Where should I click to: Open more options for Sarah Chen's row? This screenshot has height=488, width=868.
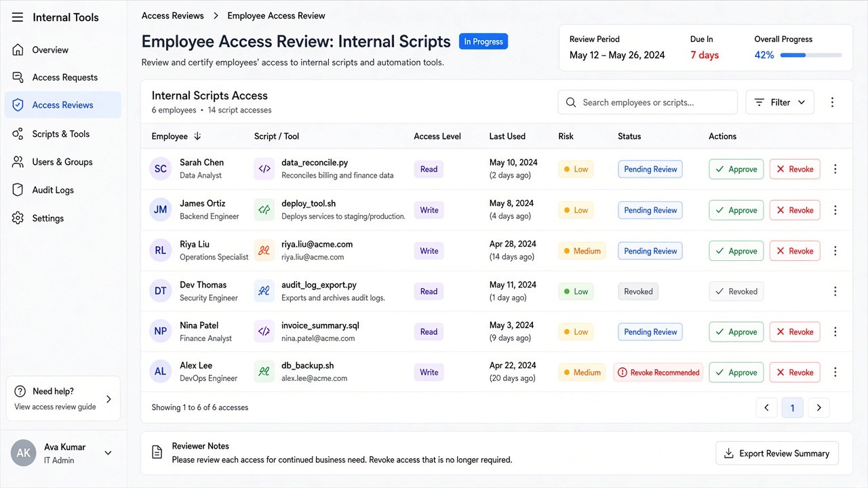[835, 169]
